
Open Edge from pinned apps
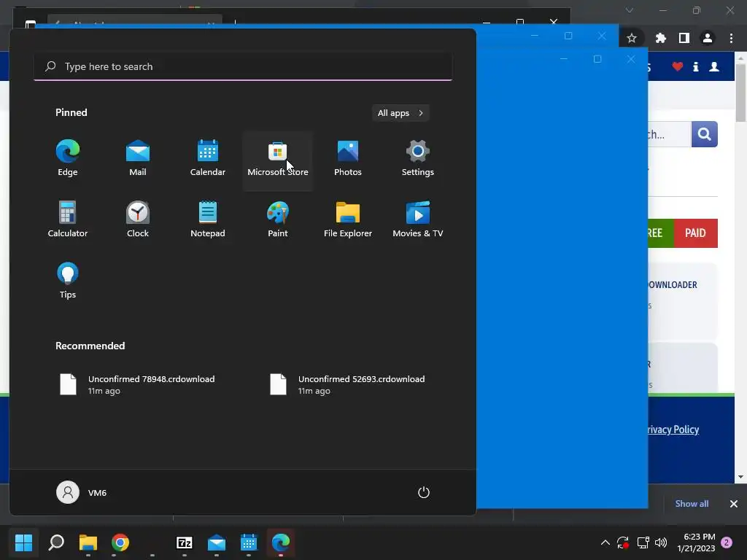tap(68, 159)
